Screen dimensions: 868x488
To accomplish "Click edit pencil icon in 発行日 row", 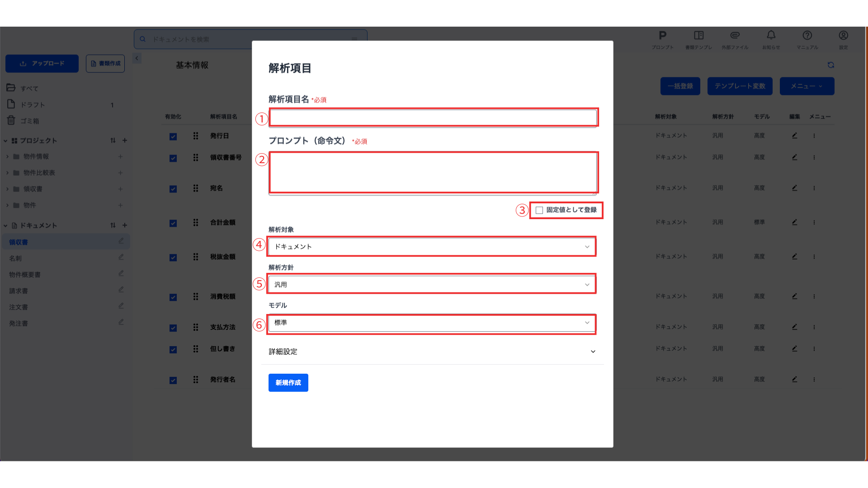I will click(x=794, y=136).
